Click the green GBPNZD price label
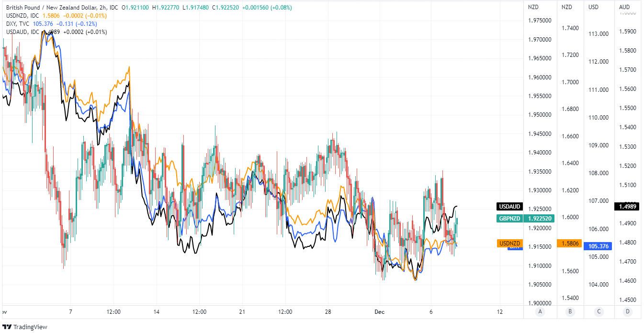The width and height of the screenshot is (644, 333). pos(539,218)
